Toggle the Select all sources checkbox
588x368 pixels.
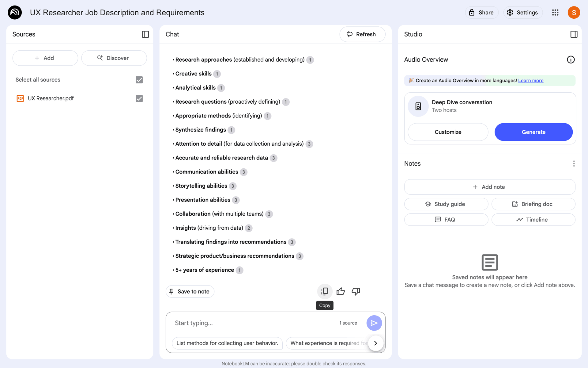point(139,80)
